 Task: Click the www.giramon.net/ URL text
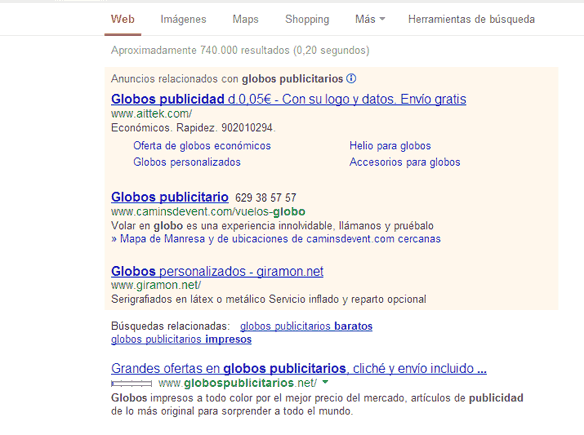tap(156, 285)
